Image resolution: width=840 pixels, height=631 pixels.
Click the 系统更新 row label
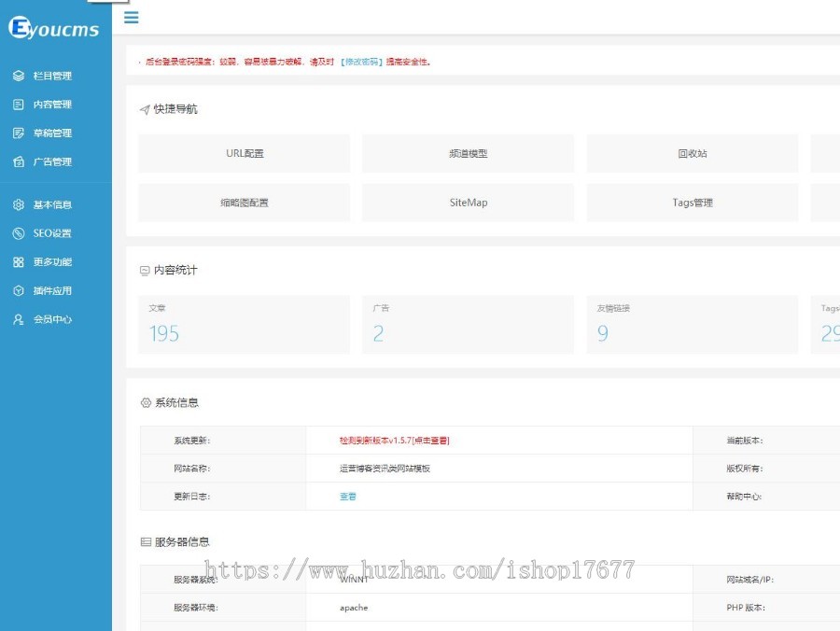(191, 441)
